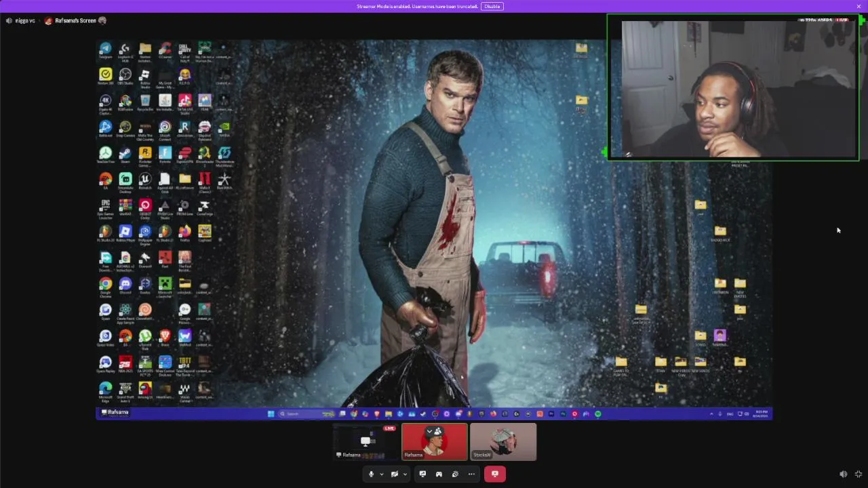This screenshot has width=868, height=488.
Task: Open NBA 2K25 desktop icon
Action: pyautogui.click(x=125, y=364)
